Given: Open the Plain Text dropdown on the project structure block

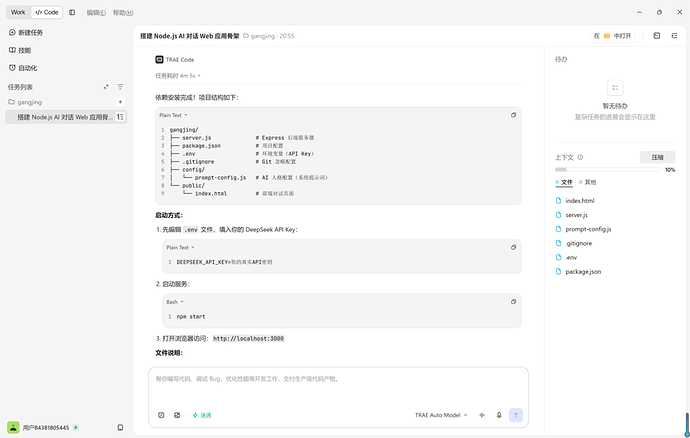Looking at the screenshot, I should (173, 115).
